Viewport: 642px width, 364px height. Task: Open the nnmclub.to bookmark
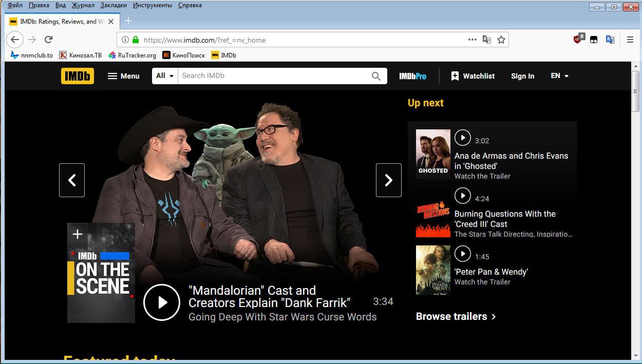click(32, 55)
